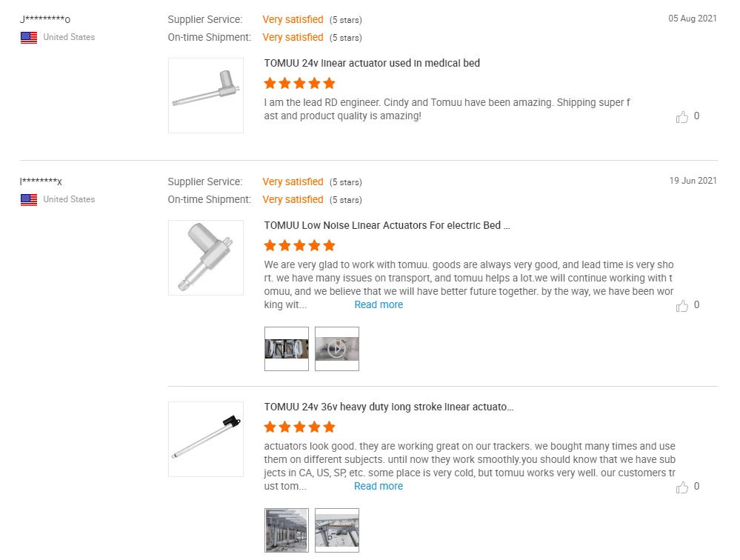View the medical bed linear actuator product image
The width and height of the screenshot is (740, 560).
pyautogui.click(x=206, y=96)
